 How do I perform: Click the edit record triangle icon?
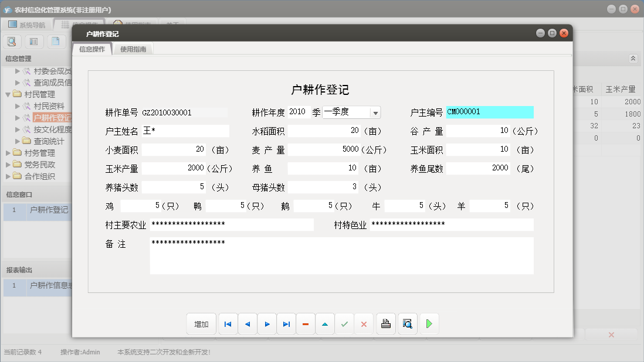click(x=325, y=323)
